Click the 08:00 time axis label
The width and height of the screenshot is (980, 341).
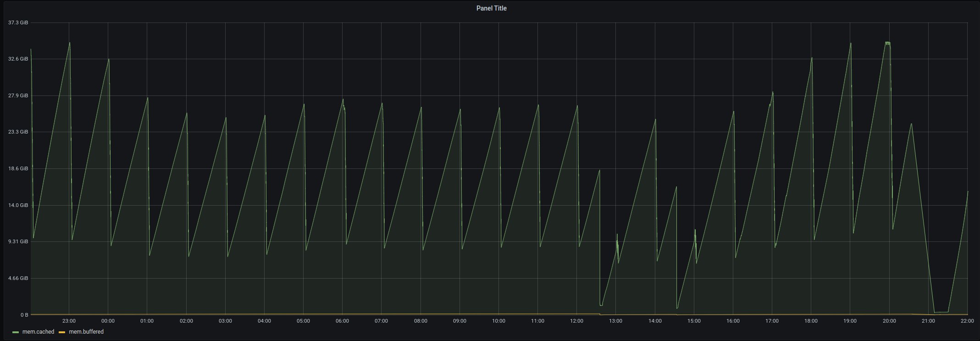[421, 321]
